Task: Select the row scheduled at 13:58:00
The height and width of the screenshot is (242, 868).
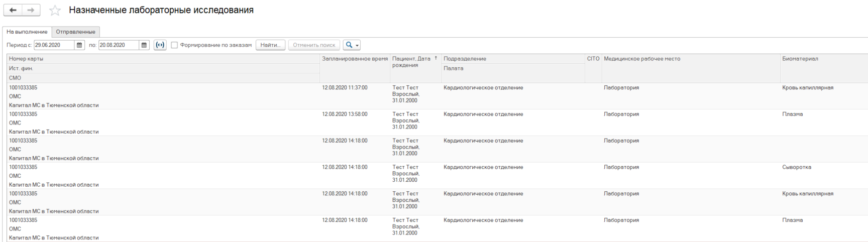Action: tap(345, 114)
